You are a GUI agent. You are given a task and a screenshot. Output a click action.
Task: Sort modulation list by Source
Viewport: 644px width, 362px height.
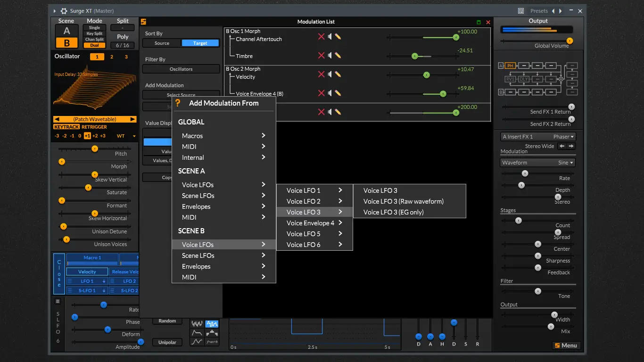pos(162,43)
